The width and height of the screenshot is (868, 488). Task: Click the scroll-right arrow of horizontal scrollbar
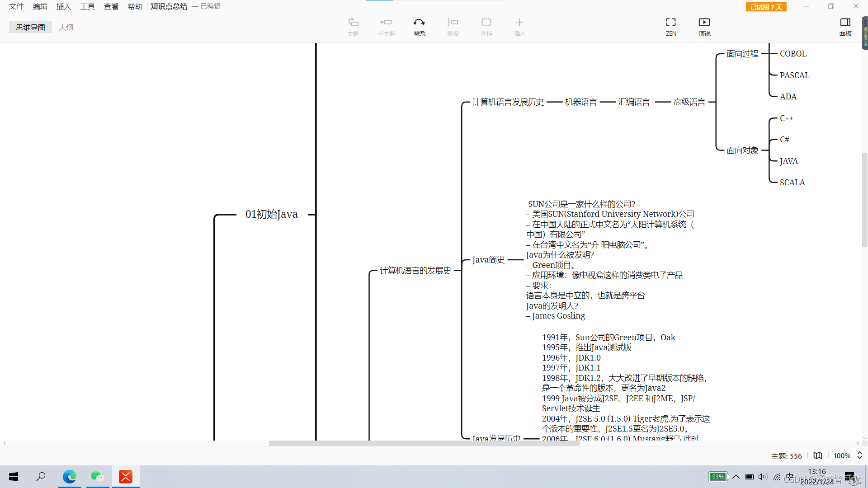(858, 443)
